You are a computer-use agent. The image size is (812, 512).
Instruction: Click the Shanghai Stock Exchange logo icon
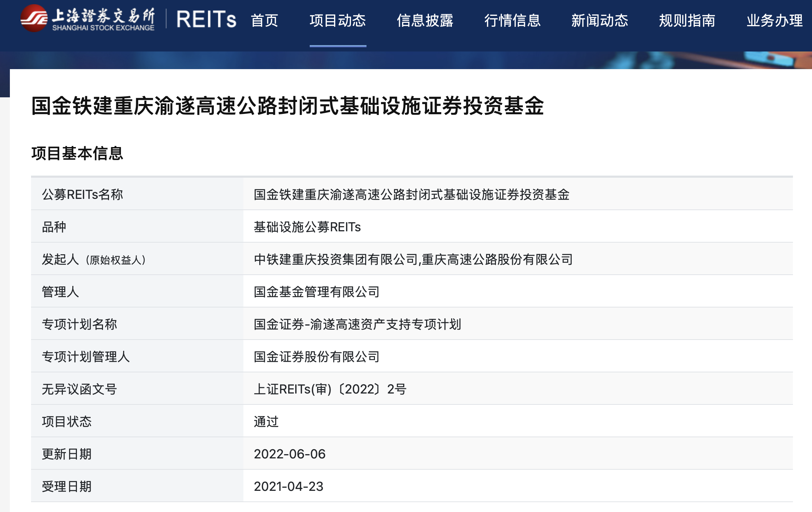(x=34, y=18)
